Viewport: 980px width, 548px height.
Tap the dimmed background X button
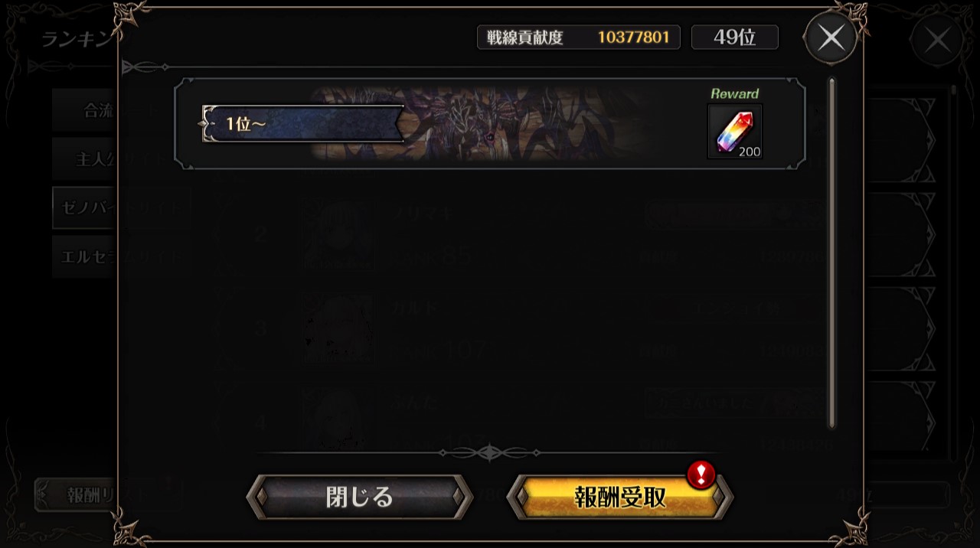[937, 40]
